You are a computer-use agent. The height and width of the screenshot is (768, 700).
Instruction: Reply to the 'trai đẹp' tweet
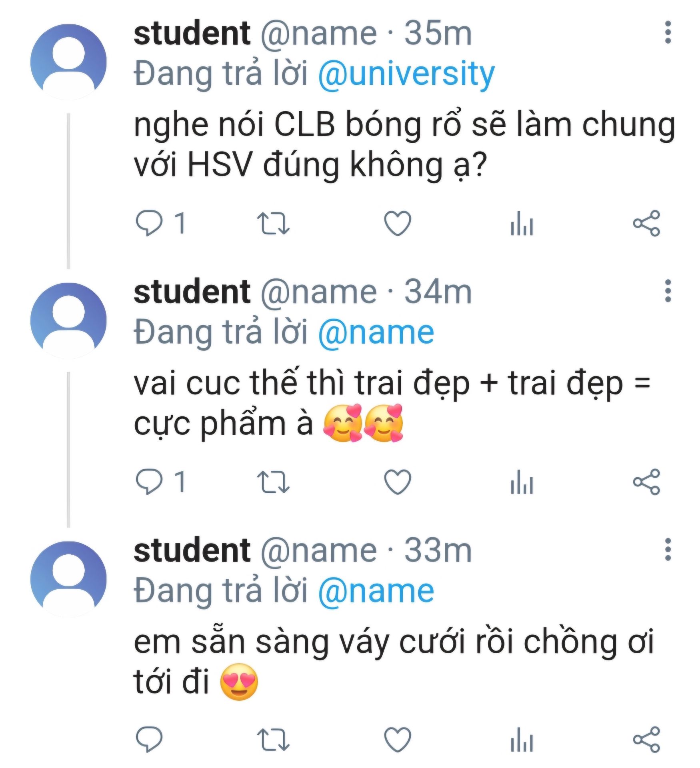pos(150,482)
